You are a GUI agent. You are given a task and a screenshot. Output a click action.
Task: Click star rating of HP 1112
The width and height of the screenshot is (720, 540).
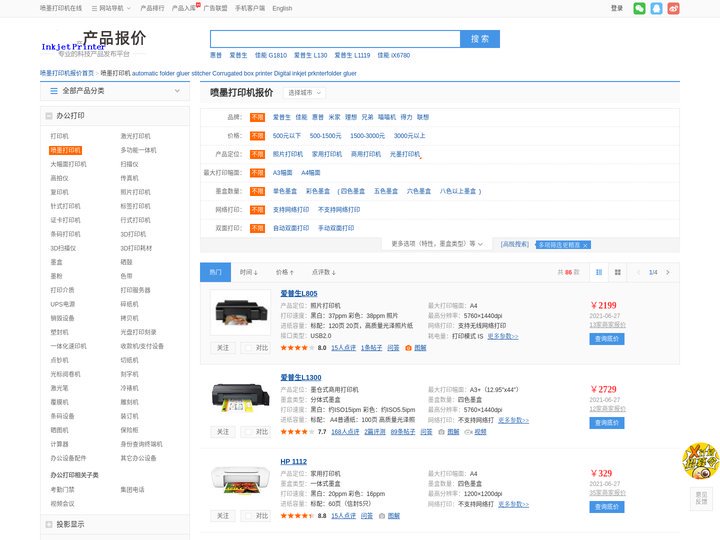[x=297, y=516]
